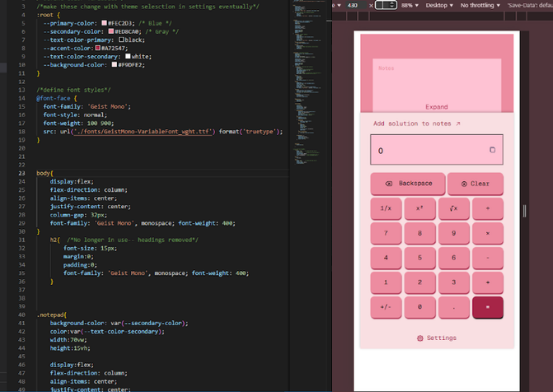Click the 1/x reciprocal button
553x392 pixels.
pyautogui.click(x=386, y=208)
